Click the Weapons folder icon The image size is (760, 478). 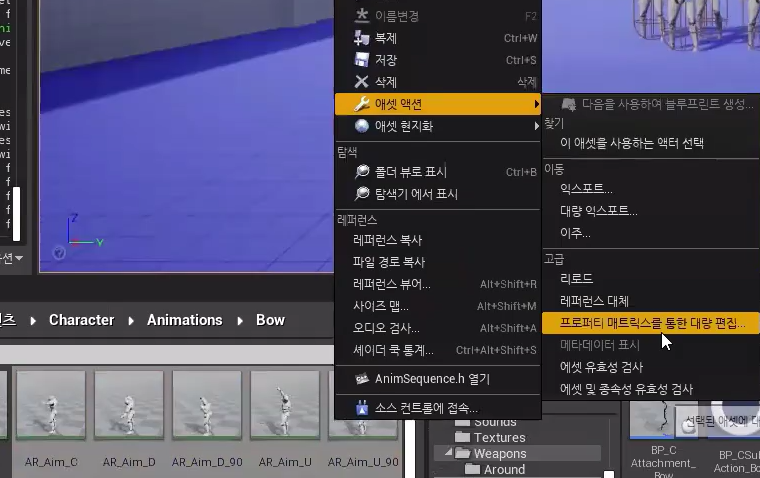(463, 453)
